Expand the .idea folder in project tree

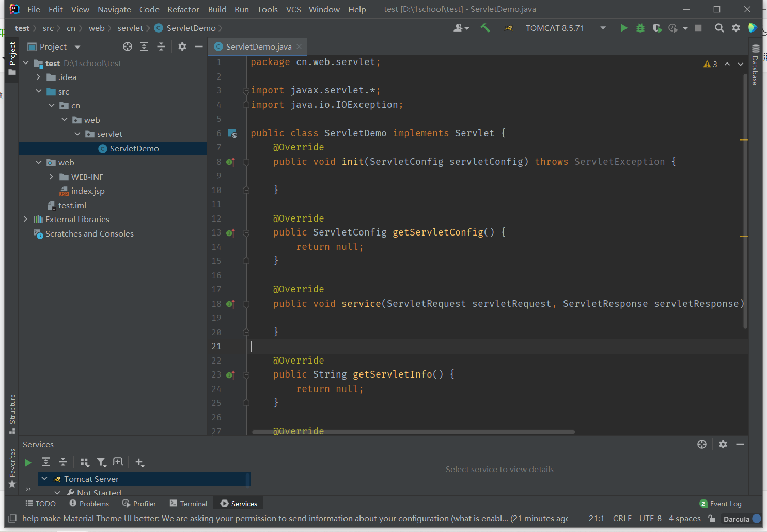pos(38,77)
